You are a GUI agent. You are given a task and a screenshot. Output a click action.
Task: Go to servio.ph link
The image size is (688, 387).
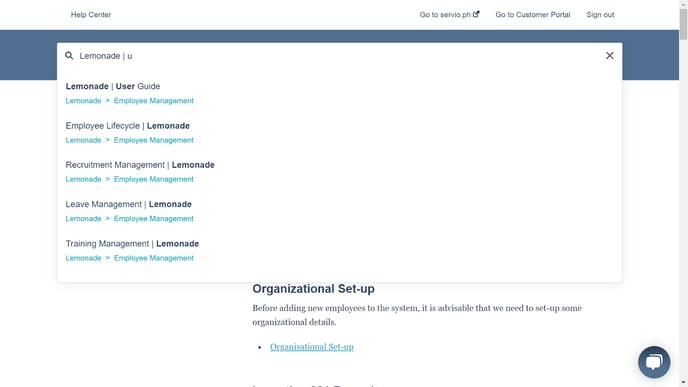[x=449, y=14]
